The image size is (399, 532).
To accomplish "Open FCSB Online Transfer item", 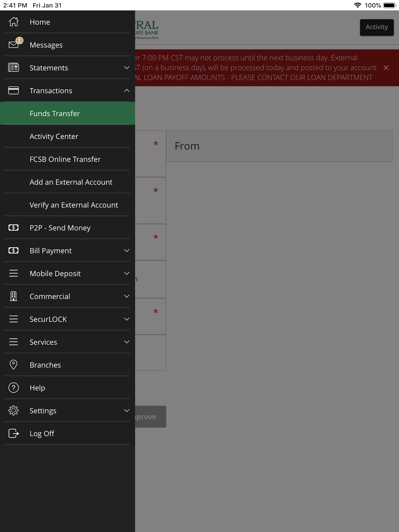I will pyautogui.click(x=67, y=159).
